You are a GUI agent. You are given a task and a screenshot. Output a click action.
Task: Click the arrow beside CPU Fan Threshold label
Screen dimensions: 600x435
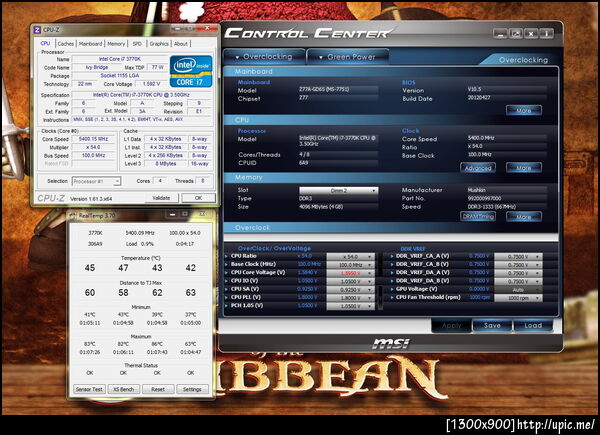(x=392, y=297)
